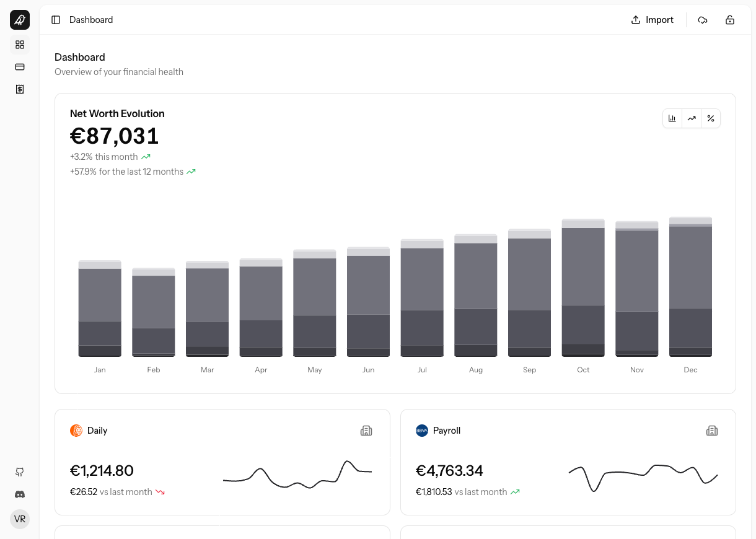This screenshot has width=756, height=539.
Task: Click the VR user avatar in the sidebar
Action: (x=19, y=519)
